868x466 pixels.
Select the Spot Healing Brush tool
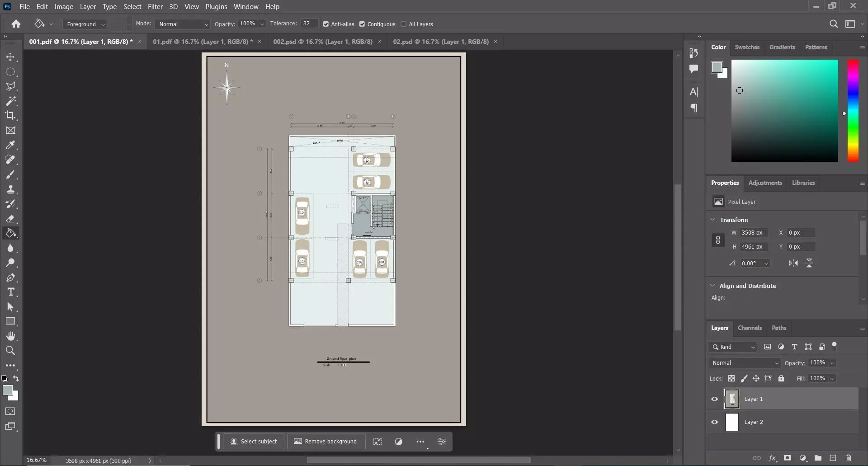point(10,160)
